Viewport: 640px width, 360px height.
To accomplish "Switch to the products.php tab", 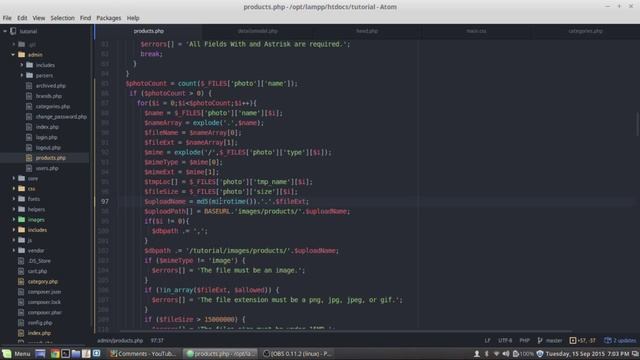I will click(x=149, y=31).
